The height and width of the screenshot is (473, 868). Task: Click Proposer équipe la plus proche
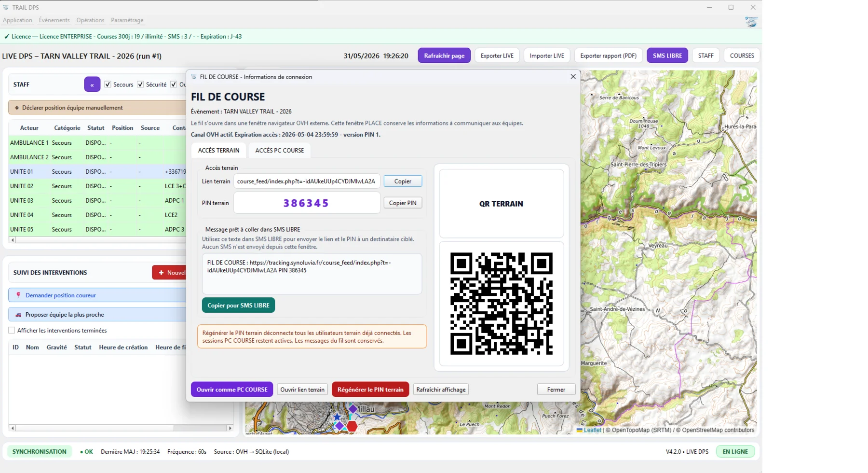[97, 315]
